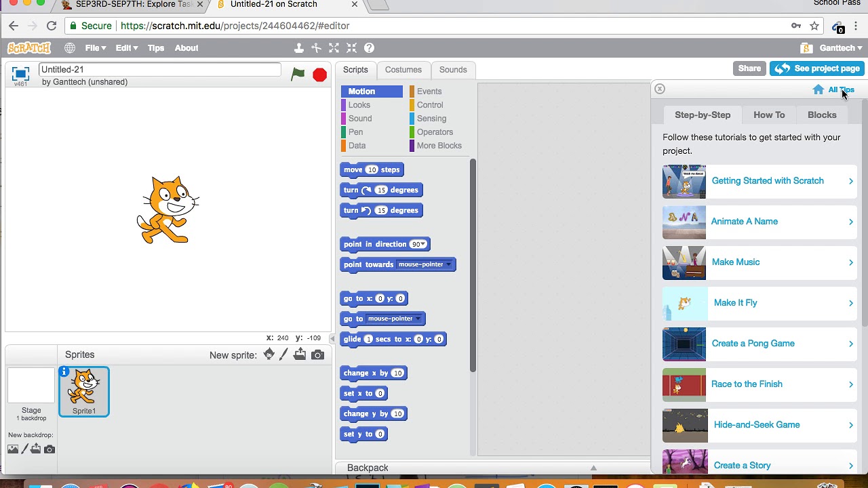Reload the browser page

[52, 26]
